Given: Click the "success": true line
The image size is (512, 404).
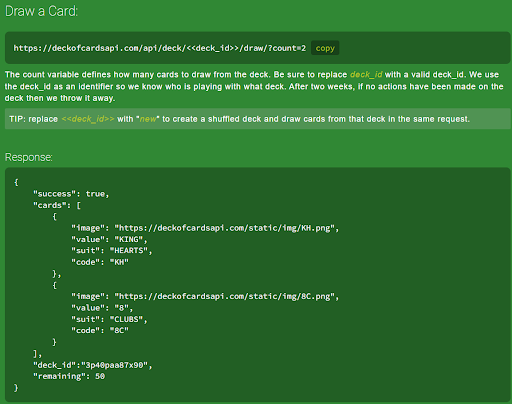Looking at the screenshot, I should pyautogui.click(x=71, y=194).
